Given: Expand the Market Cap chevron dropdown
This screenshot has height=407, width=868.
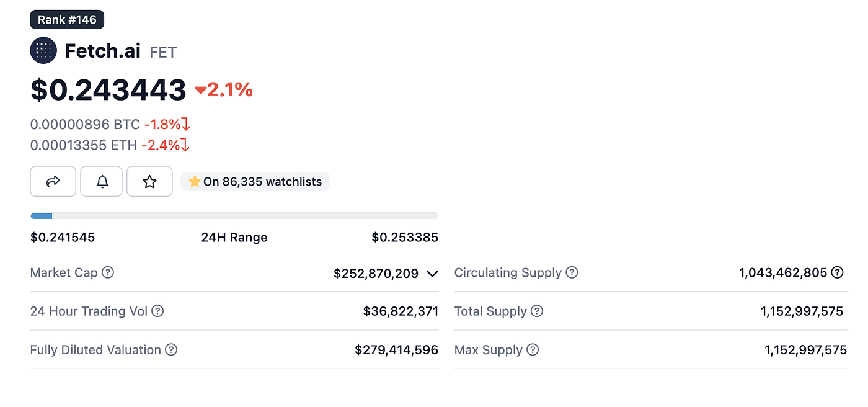Looking at the screenshot, I should click(432, 274).
